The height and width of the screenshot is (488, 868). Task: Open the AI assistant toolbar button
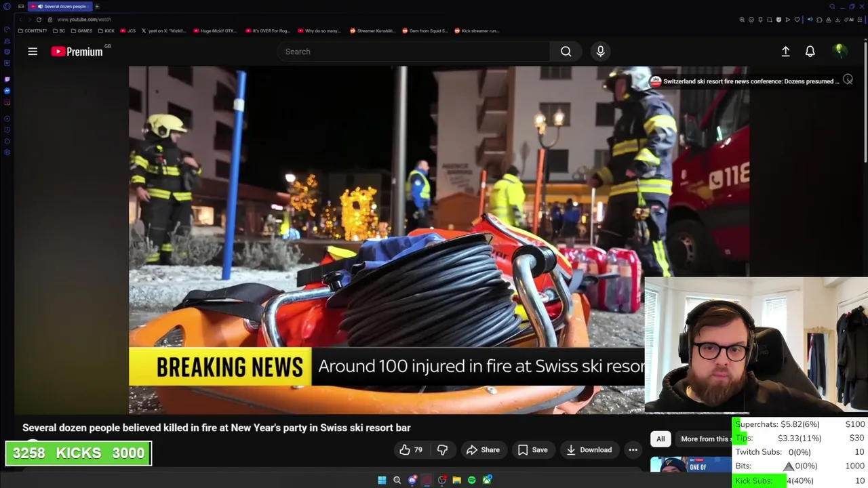pyautogui.click(x=848, y=20)
